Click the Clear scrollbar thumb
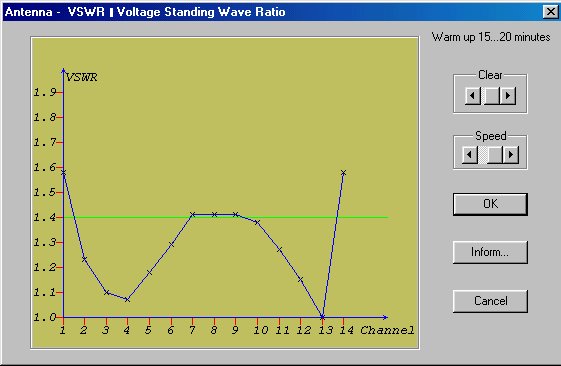 (x=491, y=96)
